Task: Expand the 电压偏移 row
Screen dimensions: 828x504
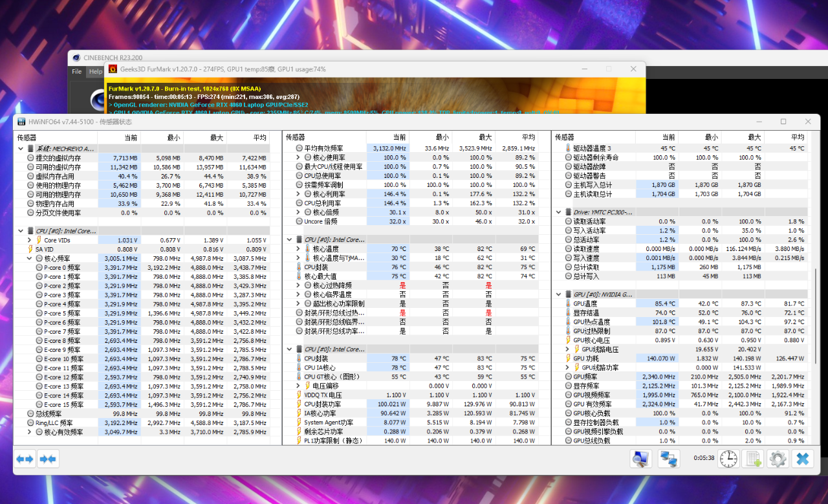Action: tap(298, 386)
